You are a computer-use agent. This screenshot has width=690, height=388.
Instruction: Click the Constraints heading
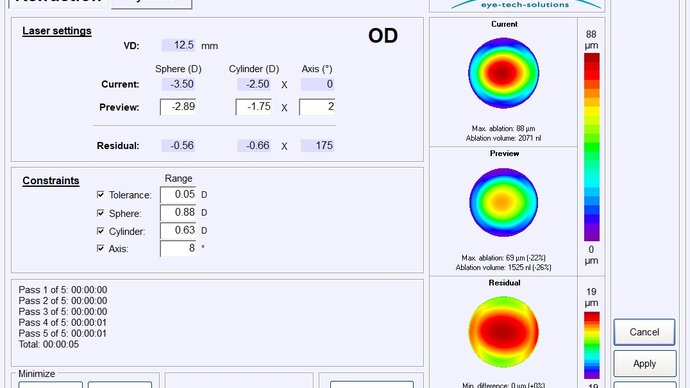(51, 181)
